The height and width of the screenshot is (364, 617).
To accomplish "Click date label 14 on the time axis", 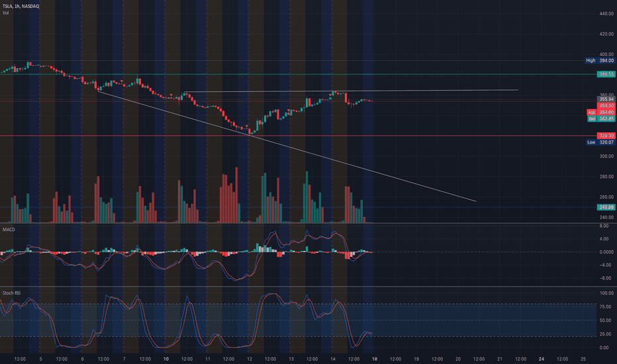I will 332,359.
